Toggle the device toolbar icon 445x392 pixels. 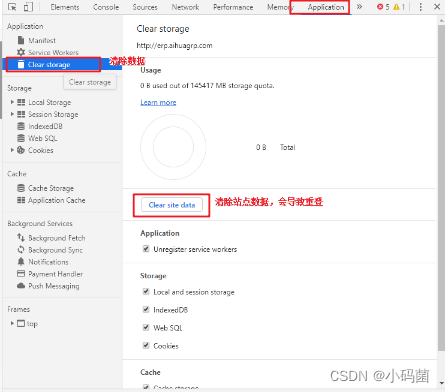[x=28, y=7]
